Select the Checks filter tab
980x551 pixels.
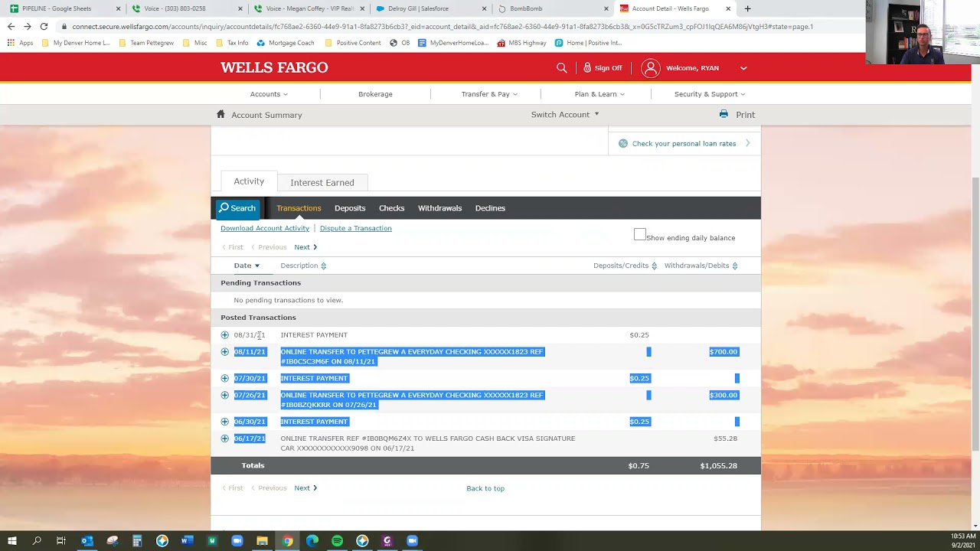click(x=391, y=208)
